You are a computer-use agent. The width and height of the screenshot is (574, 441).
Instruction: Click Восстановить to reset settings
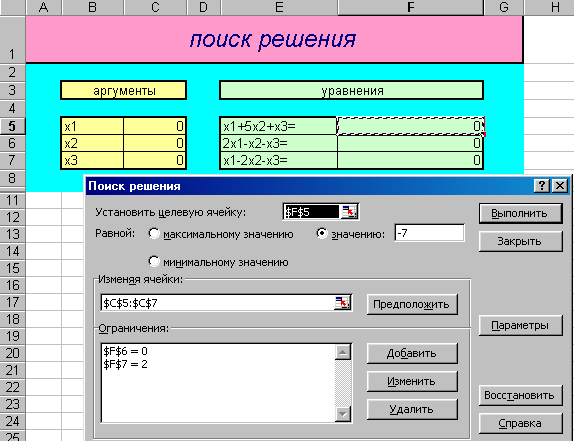pos(521,396)
